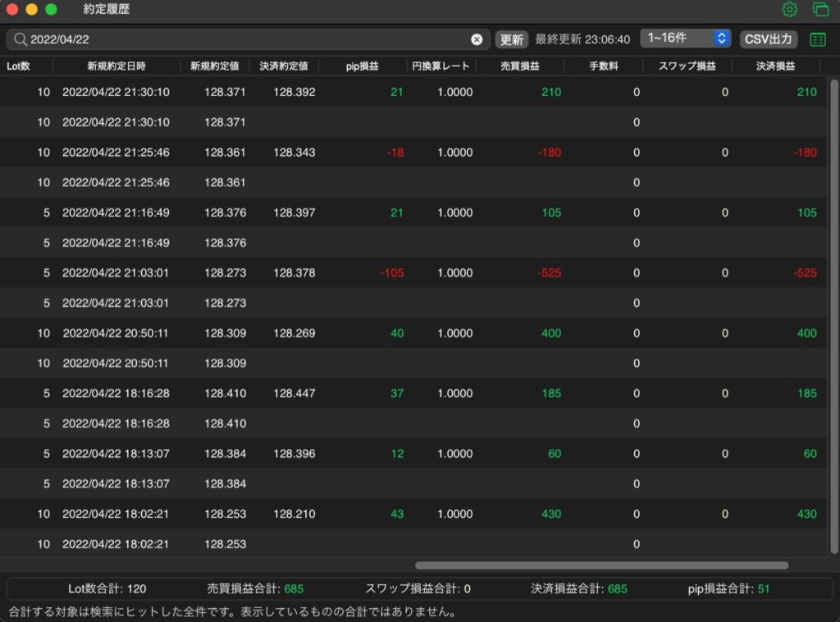Sort by 円換算レート column header

point(441,66)
